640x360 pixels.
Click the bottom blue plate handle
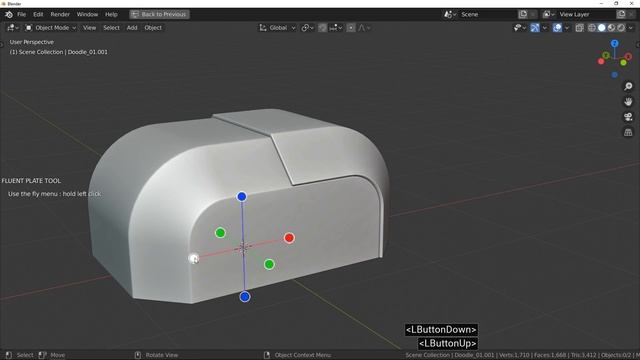point(244,297)
